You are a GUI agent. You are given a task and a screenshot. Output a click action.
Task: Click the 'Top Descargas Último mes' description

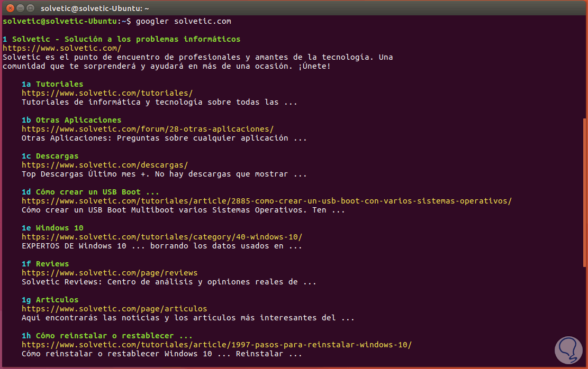click(164, 174)
